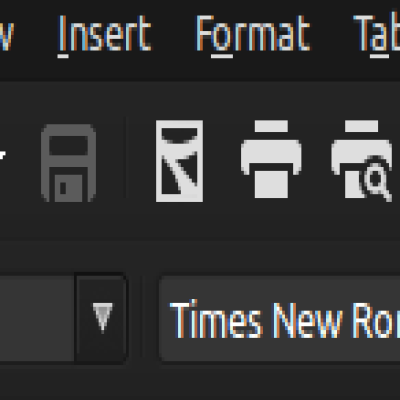Click the separator between Save and PDF icons
400x400 pixels.
126,158
